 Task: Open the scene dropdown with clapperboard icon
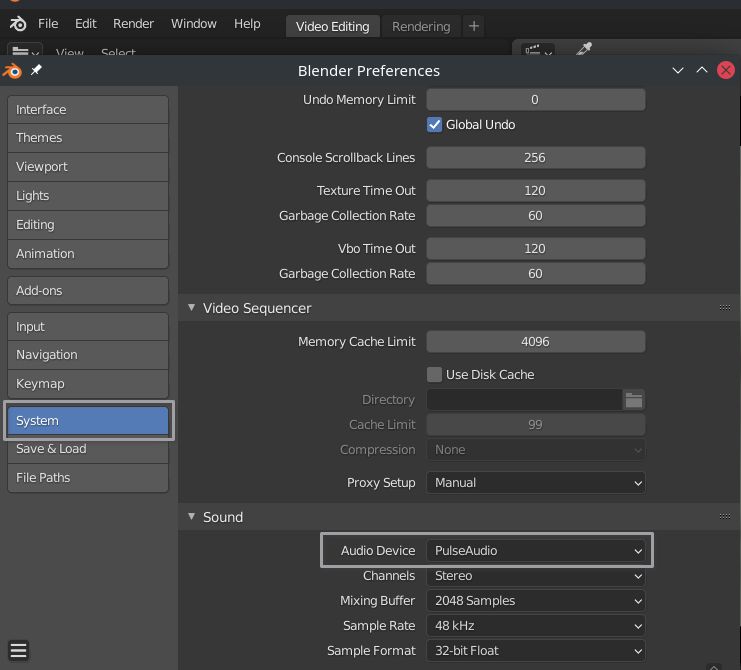coord(538,50)
